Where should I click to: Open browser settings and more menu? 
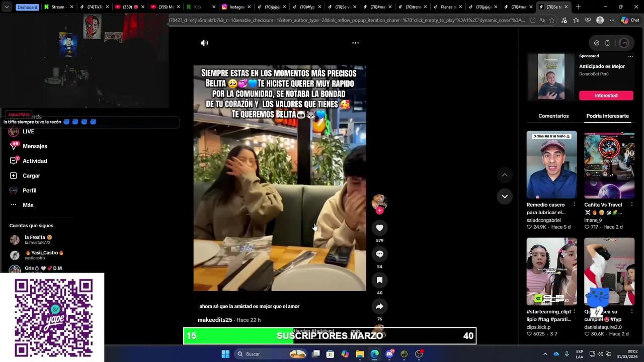point(612,20)
